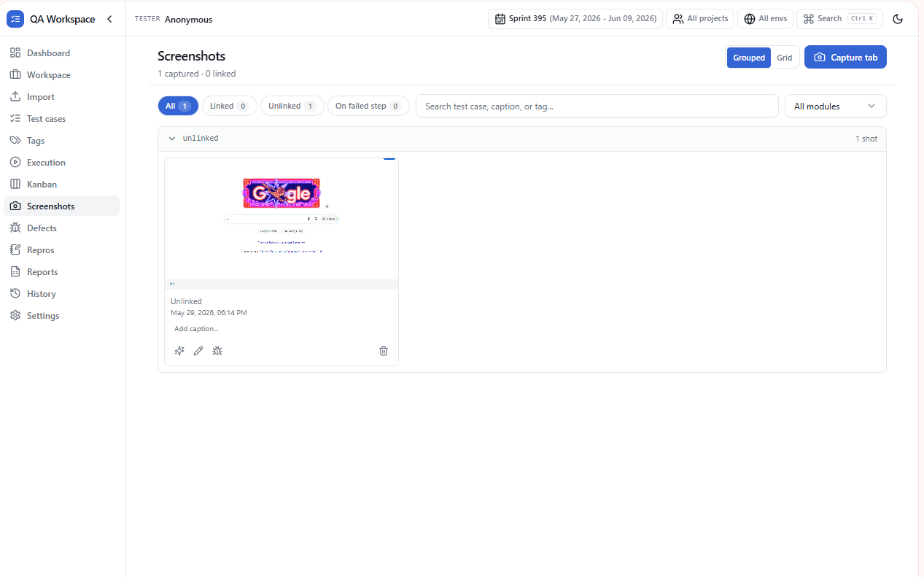The width and height of the screenshot is (924, 577).
Task: Open Settings in the sidebar
Action: (62, 316)
